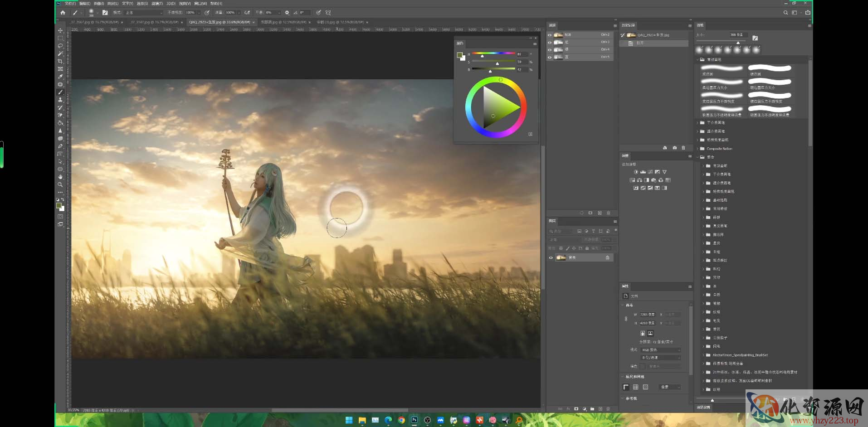This screenshot has width=868, height=427.
Task: Expand the 湿介质画笔 brush folder
Action: tap(697, 131)
